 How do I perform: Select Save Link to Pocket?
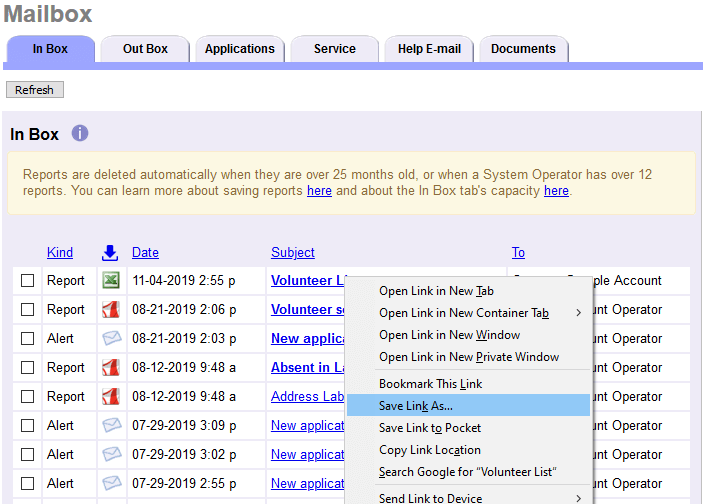[x=468, y=428]
